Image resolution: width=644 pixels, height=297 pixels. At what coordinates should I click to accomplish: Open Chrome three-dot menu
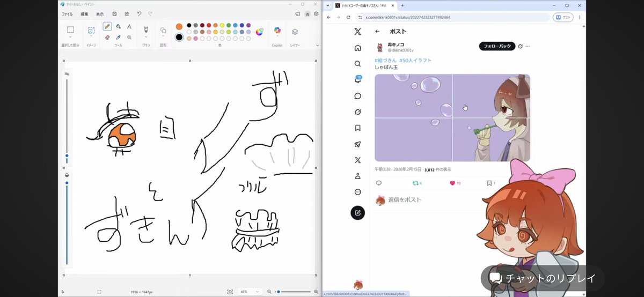580,17
